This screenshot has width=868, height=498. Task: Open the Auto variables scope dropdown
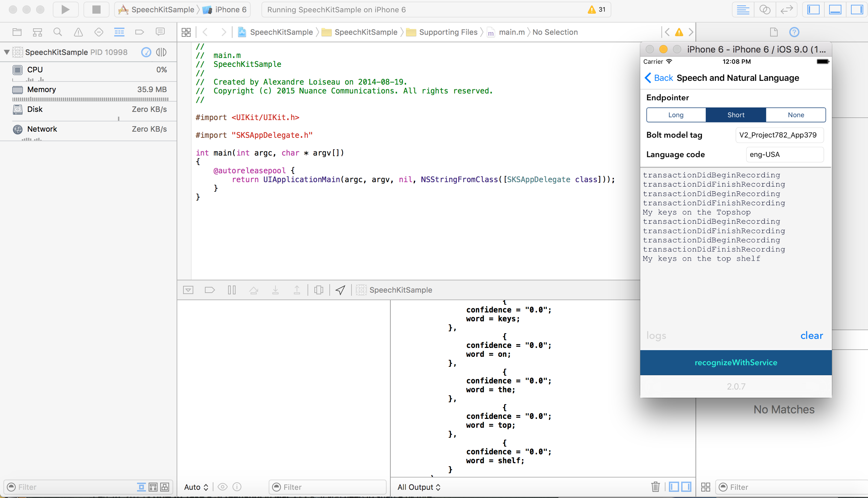coord(196,487)
